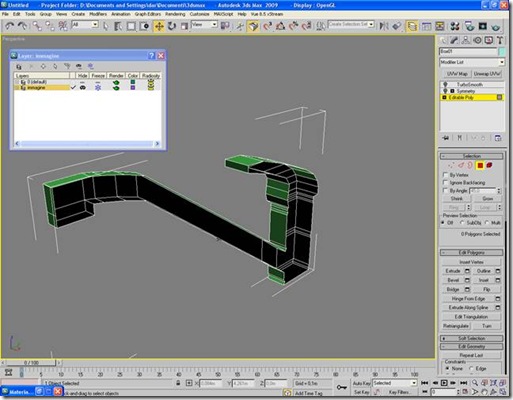The width and height of the screenshot is (513, 400).
Task: Select the TurboSmooth modifier in stack
Action: (469, 85)
